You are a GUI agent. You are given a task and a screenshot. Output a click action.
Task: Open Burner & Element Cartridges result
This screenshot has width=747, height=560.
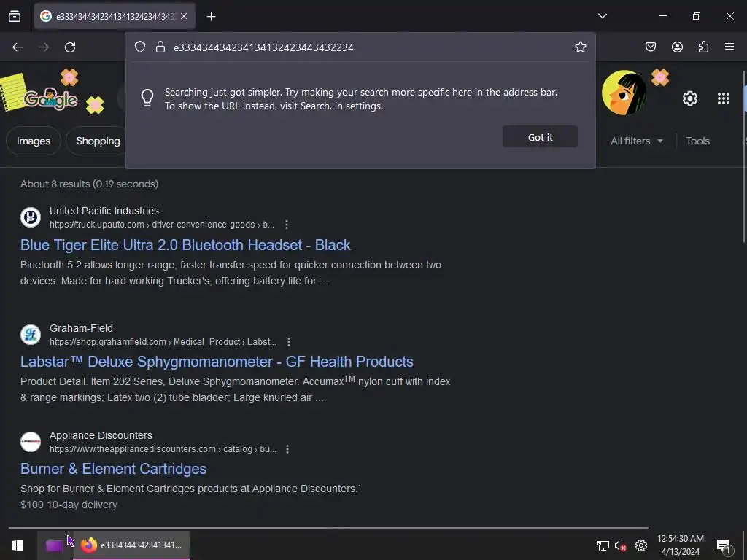[113, 469]
